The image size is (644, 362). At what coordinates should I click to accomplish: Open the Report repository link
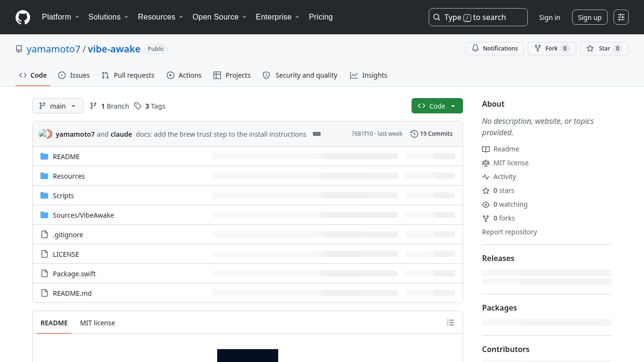(509, 232)
